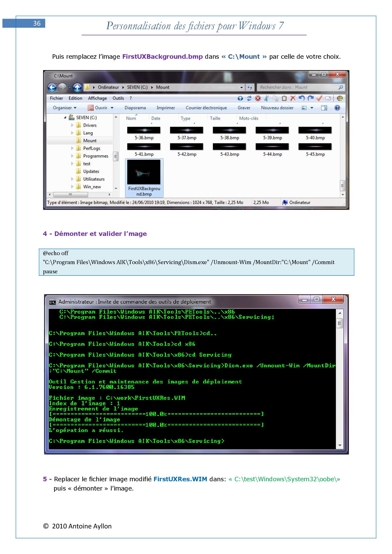Viewport: 392px width, 554px height.
Task: Expand the Drivers folder in tree
Action: [72, 125]
